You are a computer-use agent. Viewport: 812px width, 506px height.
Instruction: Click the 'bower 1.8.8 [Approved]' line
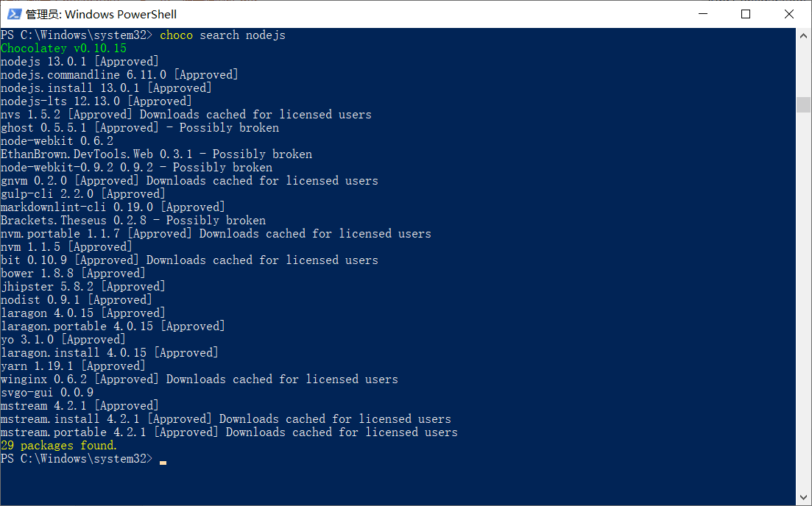[73, 274]
